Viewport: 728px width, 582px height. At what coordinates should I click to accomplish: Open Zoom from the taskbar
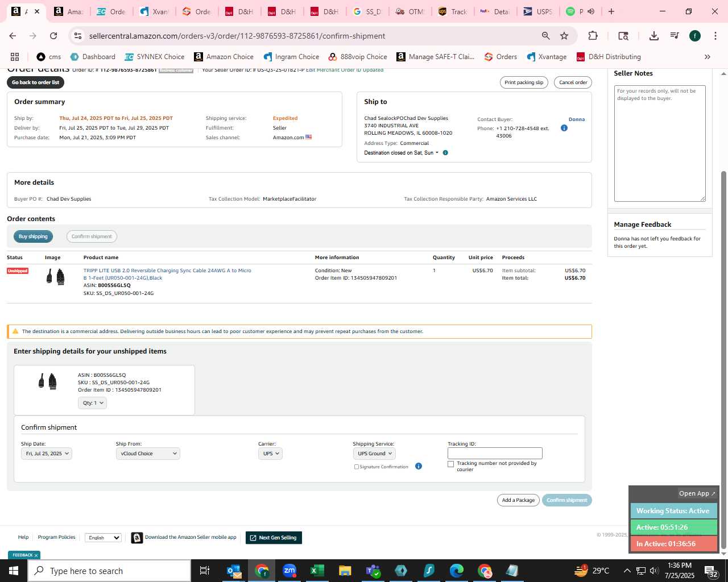289,571
